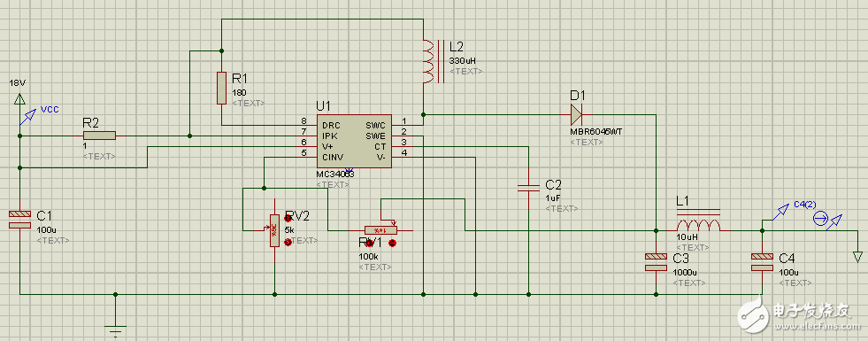Image resolution: width=868 pixels, height=341 pixels.
Task: Select capacitor C4 symbol
Action: (x=763, y=262)
